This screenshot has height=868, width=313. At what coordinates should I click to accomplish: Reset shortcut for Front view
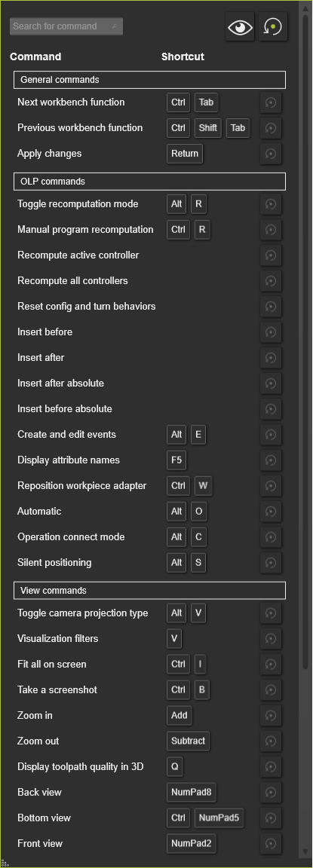click(271, 844)
